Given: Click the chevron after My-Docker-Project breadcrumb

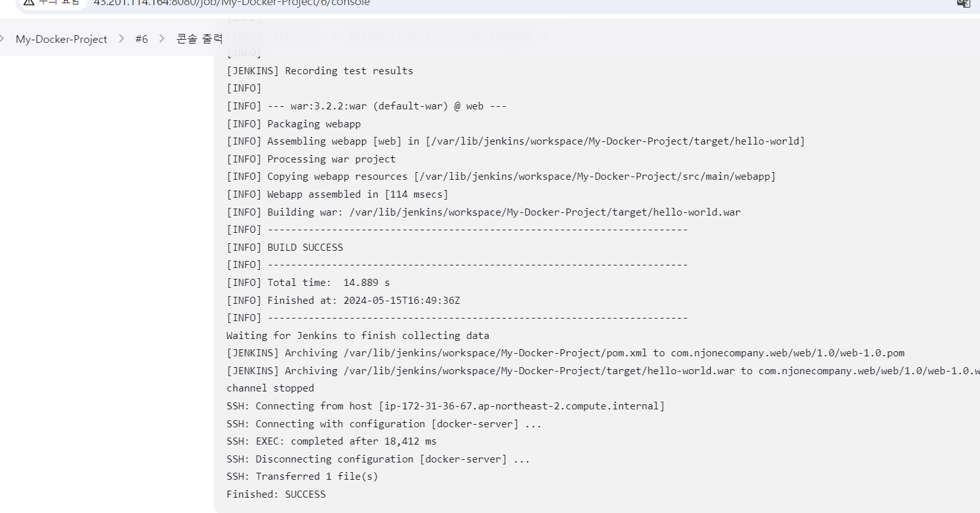Looking at the screenshot, I should pos(122,39).
